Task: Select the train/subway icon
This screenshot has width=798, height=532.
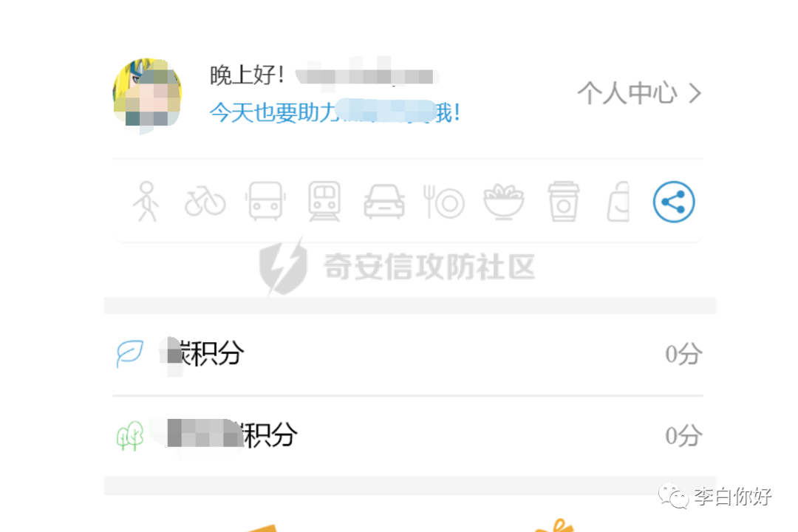Action: (324, 201)
